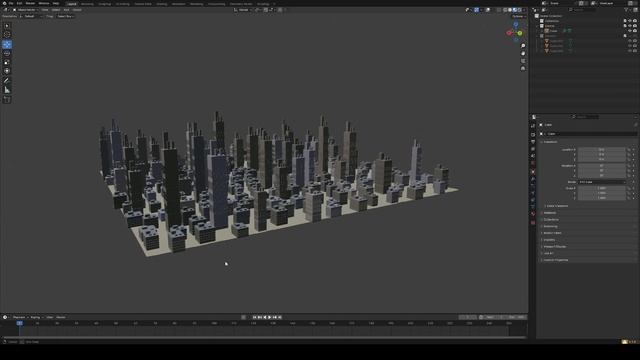
Task: Click the blue Z axis gizmo
Action: tap(516, 25)
